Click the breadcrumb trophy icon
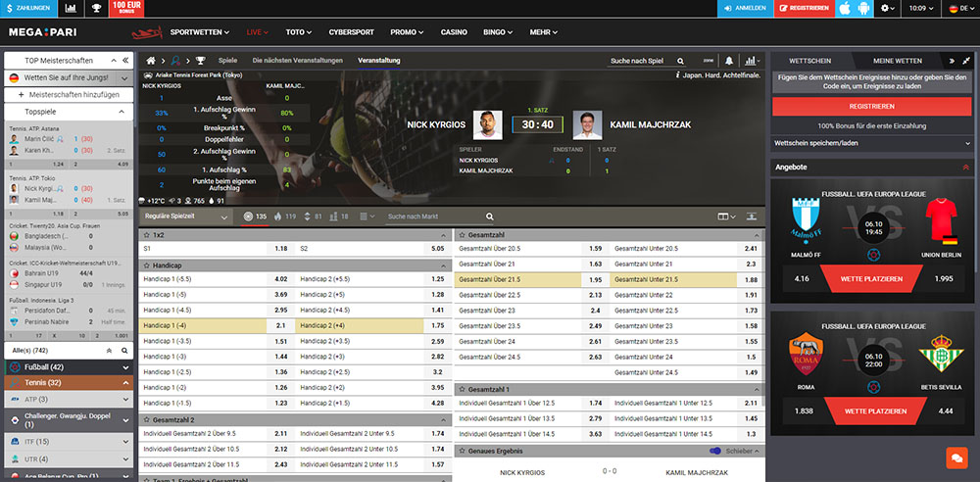Screen dimensions: 980x482 point(200,61)
